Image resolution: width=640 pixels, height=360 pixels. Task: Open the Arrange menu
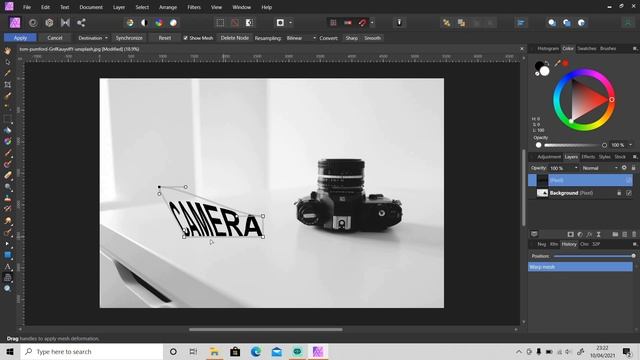(168, 7)
